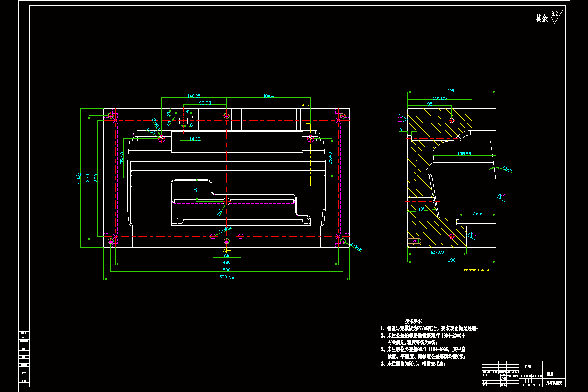This screenshot has height=392, width=588.
Task: Select the 530 overall width dimension
Action: [227, 278]
